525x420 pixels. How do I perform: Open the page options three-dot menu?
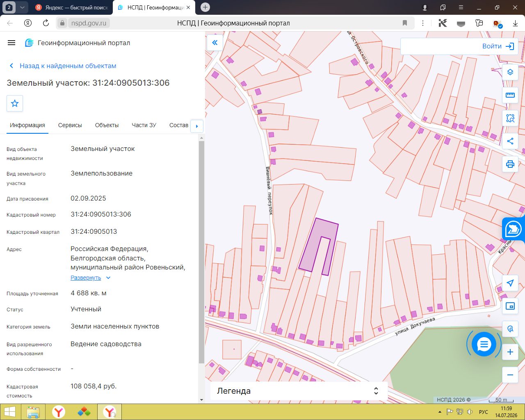click(x=423, y=23)
